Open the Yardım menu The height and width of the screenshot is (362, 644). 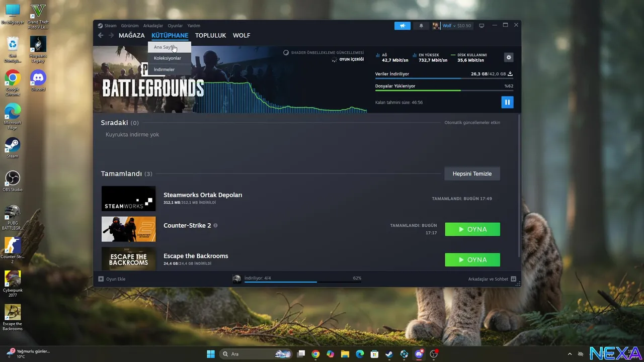(194, 26)
